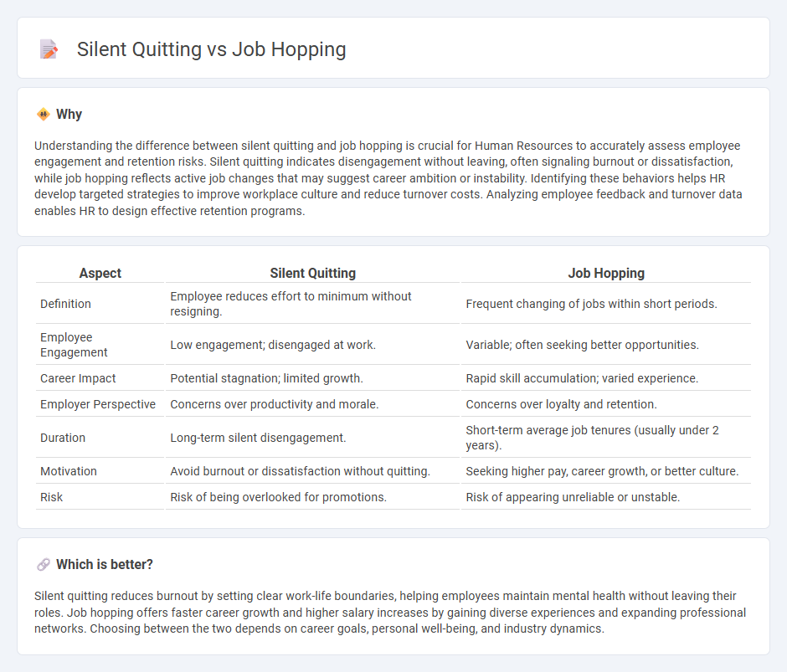Select the 'Employer Perspective' row label

coord(98,404)
